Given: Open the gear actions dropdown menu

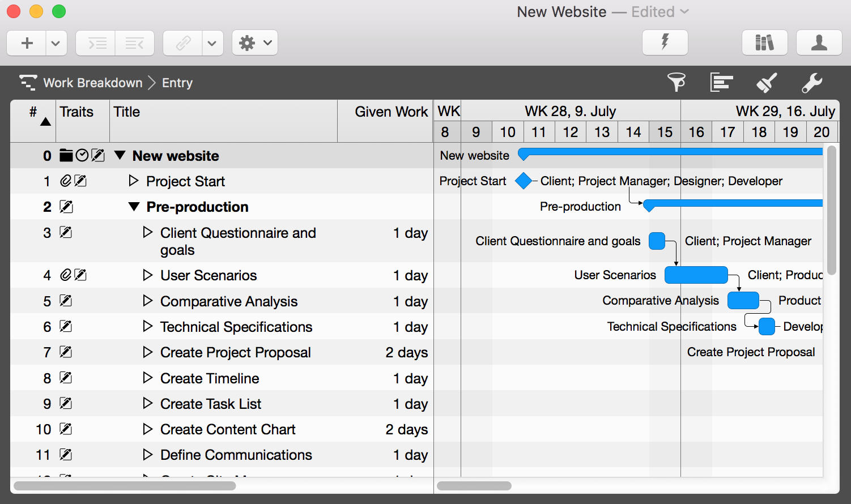Looking at the screenshot, I should (254, 43).
